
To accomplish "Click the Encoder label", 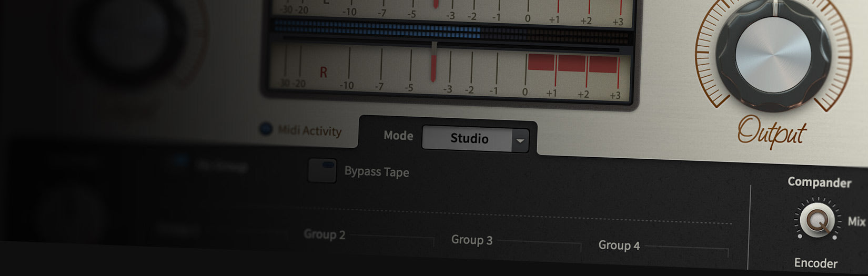I will (815, 263).
